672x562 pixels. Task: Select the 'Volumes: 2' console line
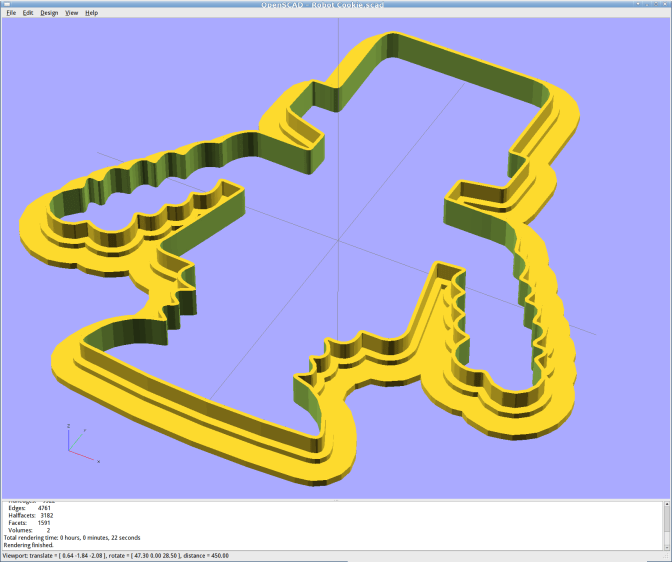click(28, 530)
